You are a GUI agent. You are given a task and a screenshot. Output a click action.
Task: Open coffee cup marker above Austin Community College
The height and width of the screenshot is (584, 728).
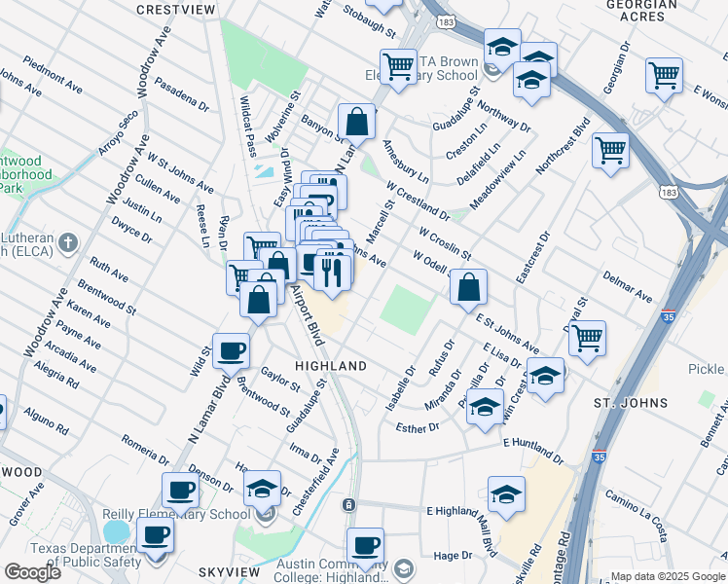tap(365, 545)
